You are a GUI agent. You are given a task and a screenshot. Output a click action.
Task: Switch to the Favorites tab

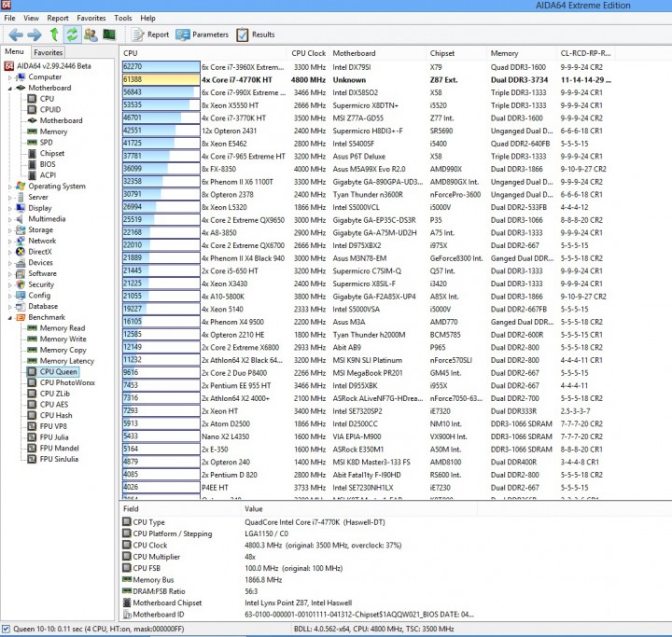48,52
